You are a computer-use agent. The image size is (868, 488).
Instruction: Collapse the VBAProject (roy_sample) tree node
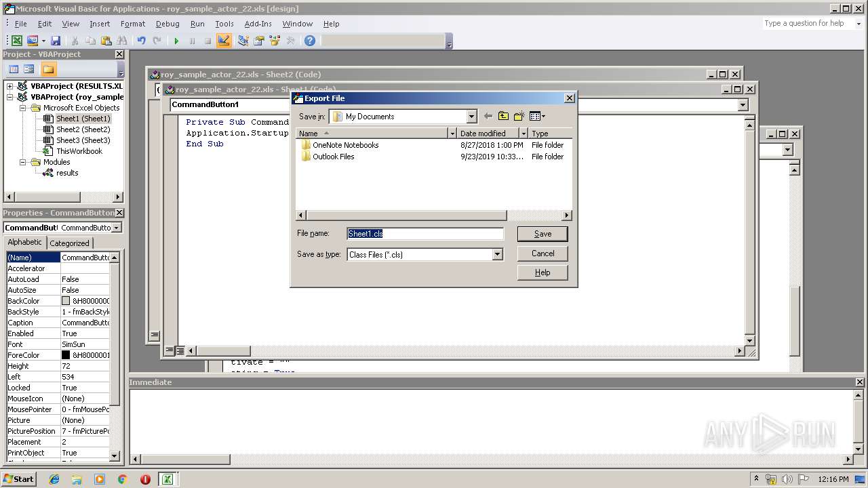[x=9, y=97]
